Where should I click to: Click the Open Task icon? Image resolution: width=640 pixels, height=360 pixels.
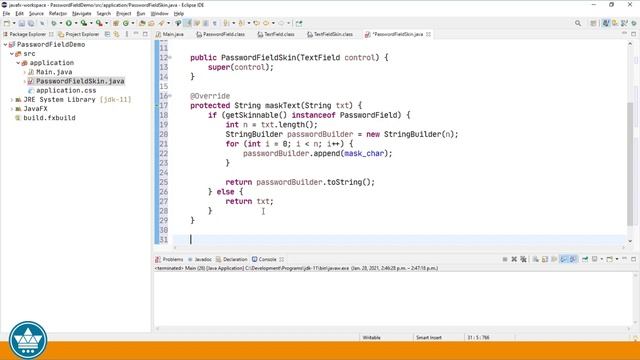click(151, 23)
